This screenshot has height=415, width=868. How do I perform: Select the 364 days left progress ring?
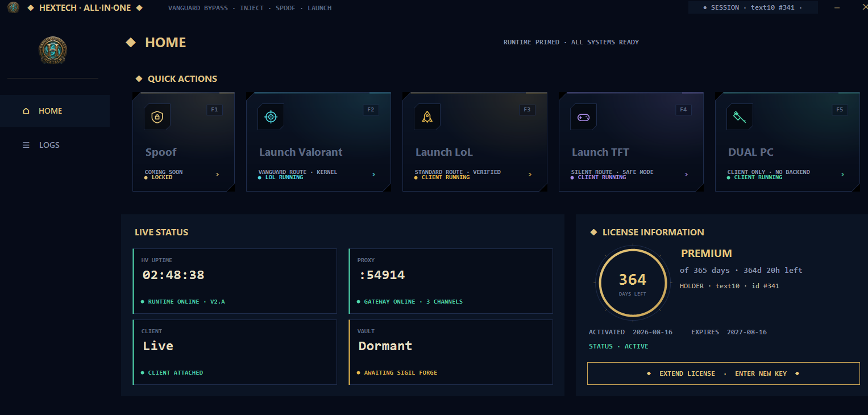point(633,283)
